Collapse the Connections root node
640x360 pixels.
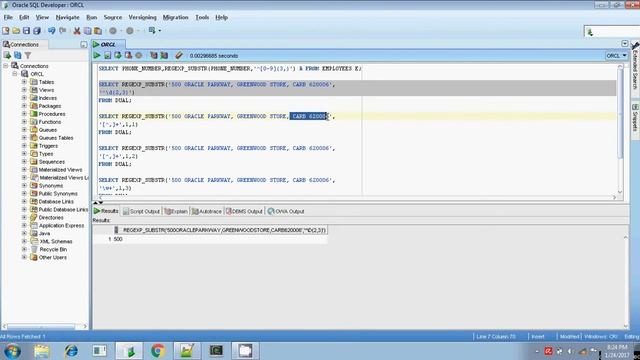[x=6, y=66]
